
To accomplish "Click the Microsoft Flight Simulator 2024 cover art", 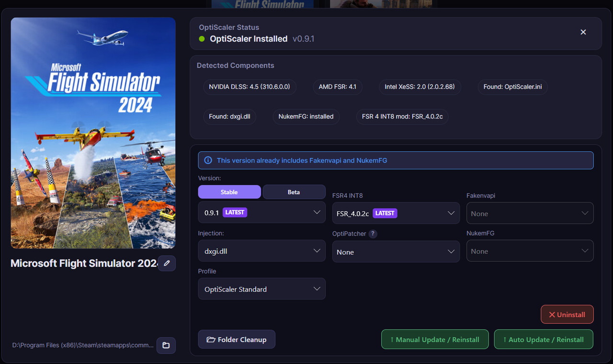I will 93,133.
